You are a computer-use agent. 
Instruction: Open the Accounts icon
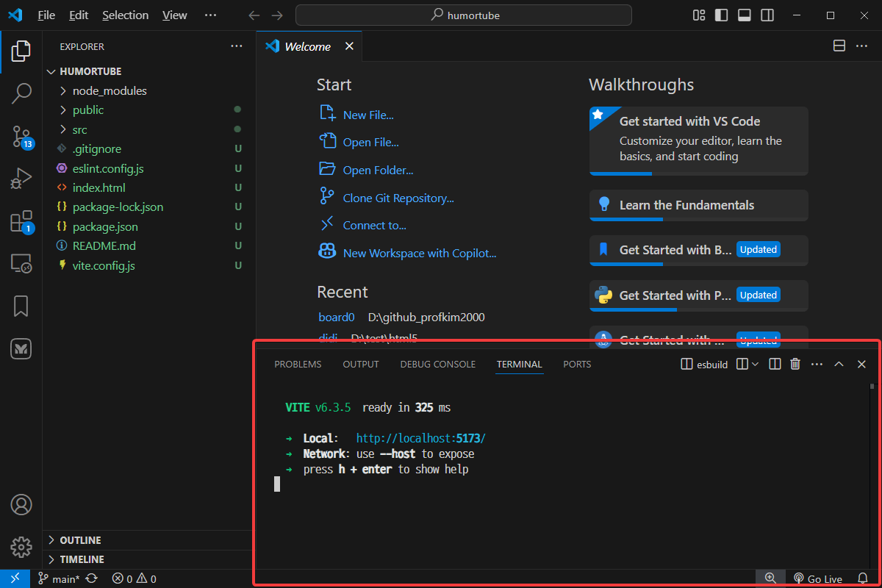point(21,505)
